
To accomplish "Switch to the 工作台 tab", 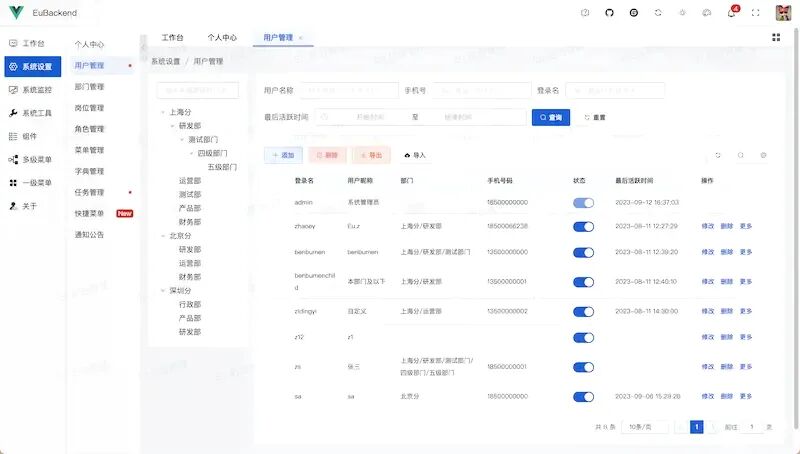I will [x=172, y=38].
